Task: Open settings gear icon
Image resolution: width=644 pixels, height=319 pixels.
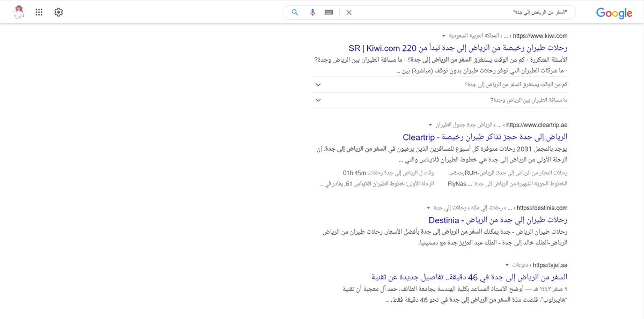Action: pos(58,12)
